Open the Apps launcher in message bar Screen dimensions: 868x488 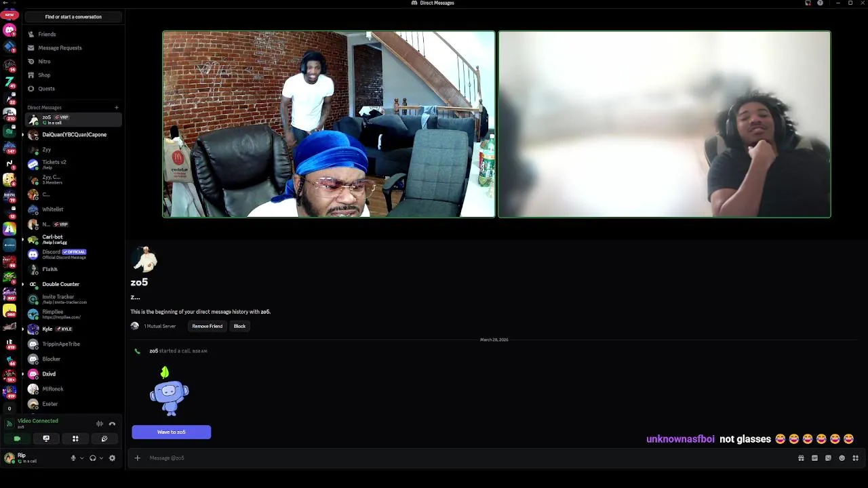pos(855,458)
